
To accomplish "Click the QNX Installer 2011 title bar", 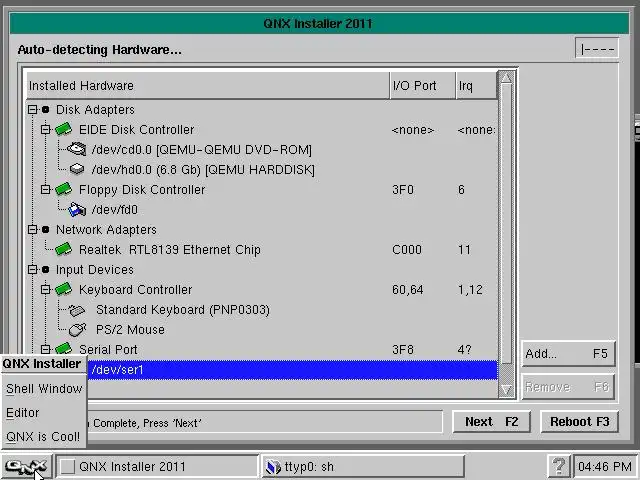I will pos(319,23).
